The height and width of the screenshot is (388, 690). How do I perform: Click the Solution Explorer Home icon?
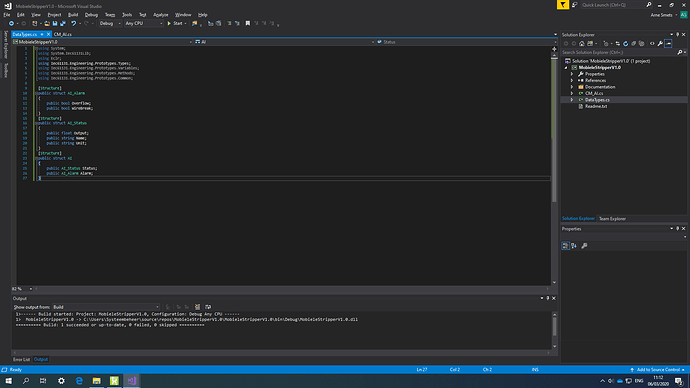(x=582, y=44)
